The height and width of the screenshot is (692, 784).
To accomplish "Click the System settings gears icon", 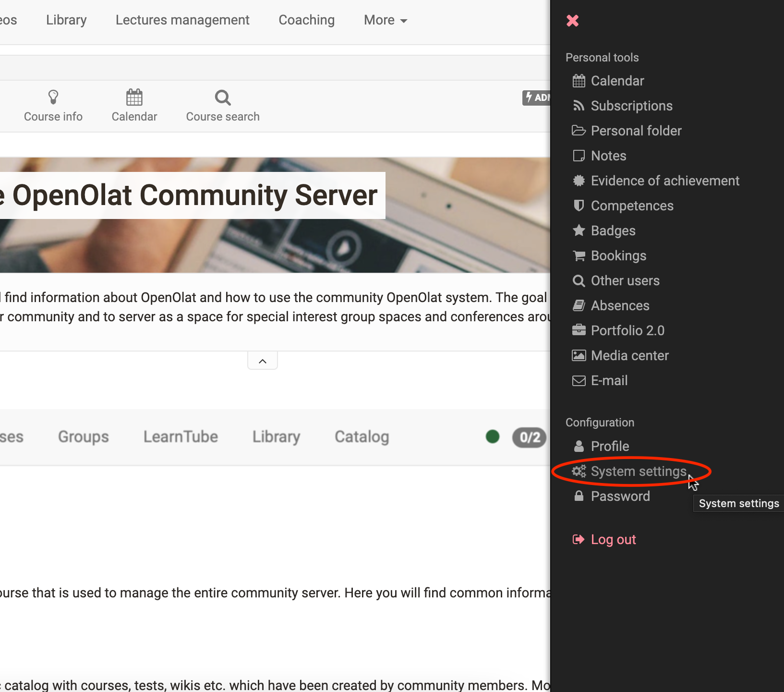I will [579, 471].
